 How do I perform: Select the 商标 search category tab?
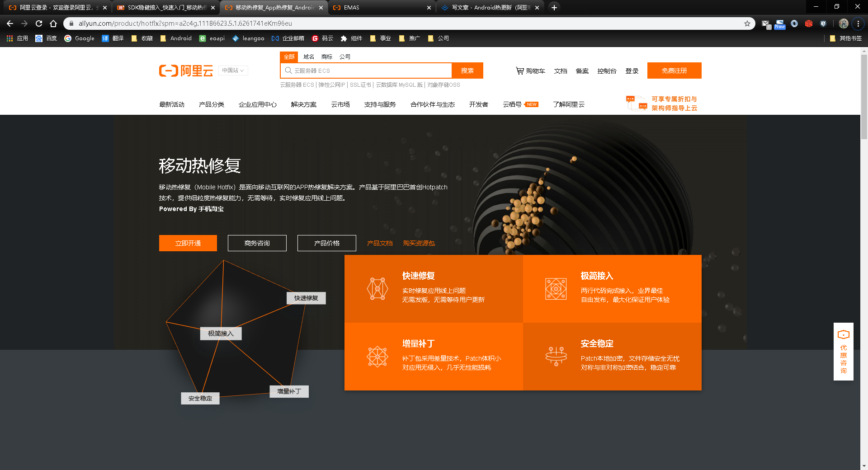point(327,57)
